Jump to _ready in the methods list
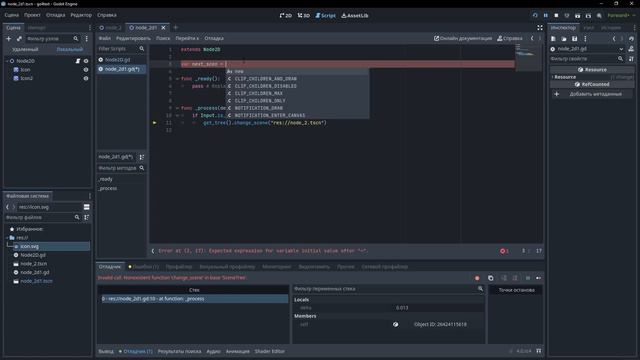 pyautogui.click(x=105, y=179)
